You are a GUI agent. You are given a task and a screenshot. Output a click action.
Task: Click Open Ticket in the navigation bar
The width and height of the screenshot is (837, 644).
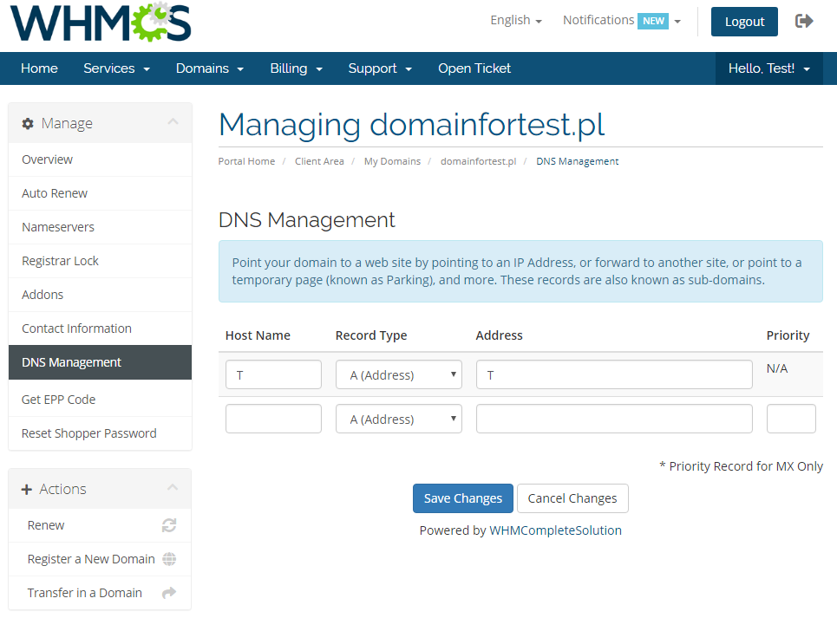tap(474, 68)
